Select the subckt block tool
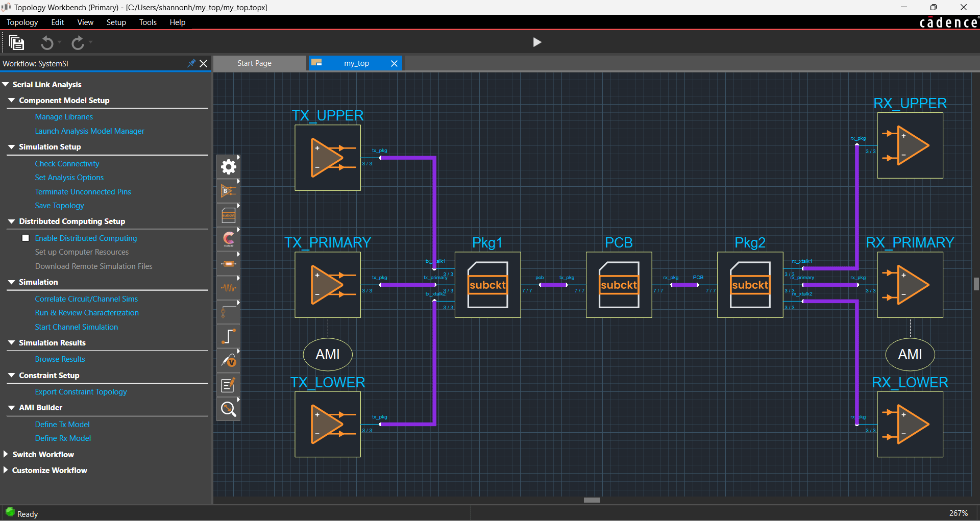This screenshot has width=980, height=521. (228, 214)
